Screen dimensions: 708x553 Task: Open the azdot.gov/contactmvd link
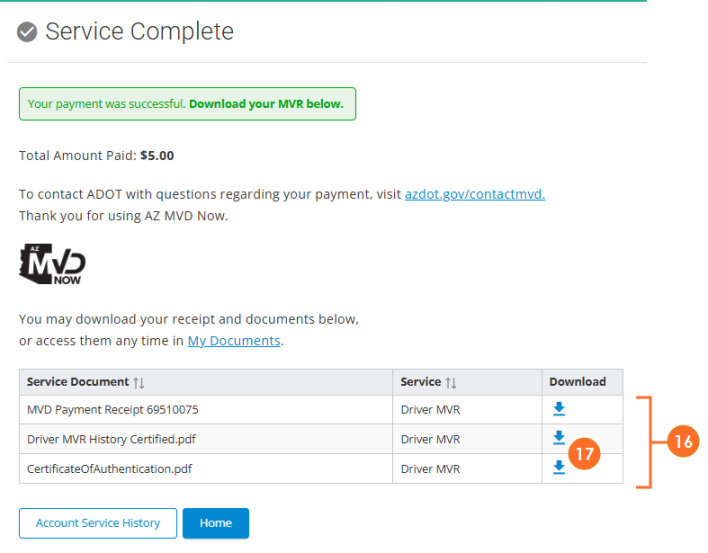coord(475,194)
